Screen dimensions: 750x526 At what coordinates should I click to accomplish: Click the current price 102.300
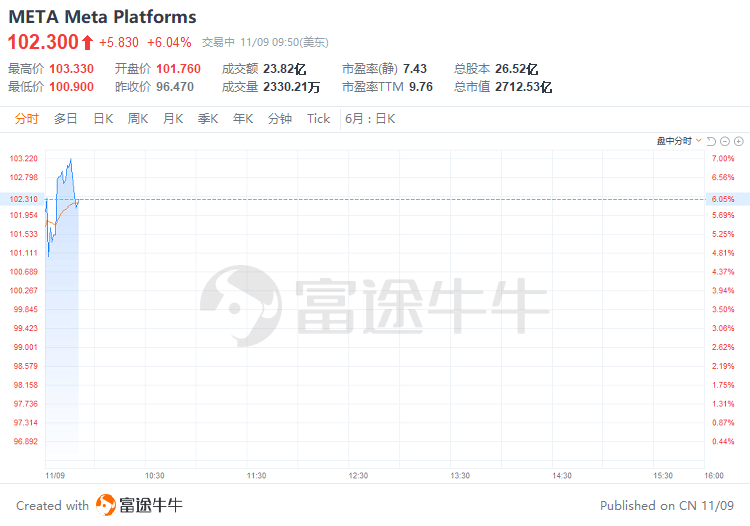click(x=43, y=42)
